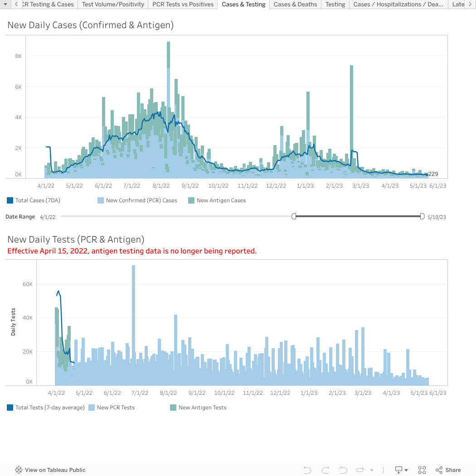Select New PCR Tests legend swatch

tap(92, 408)
